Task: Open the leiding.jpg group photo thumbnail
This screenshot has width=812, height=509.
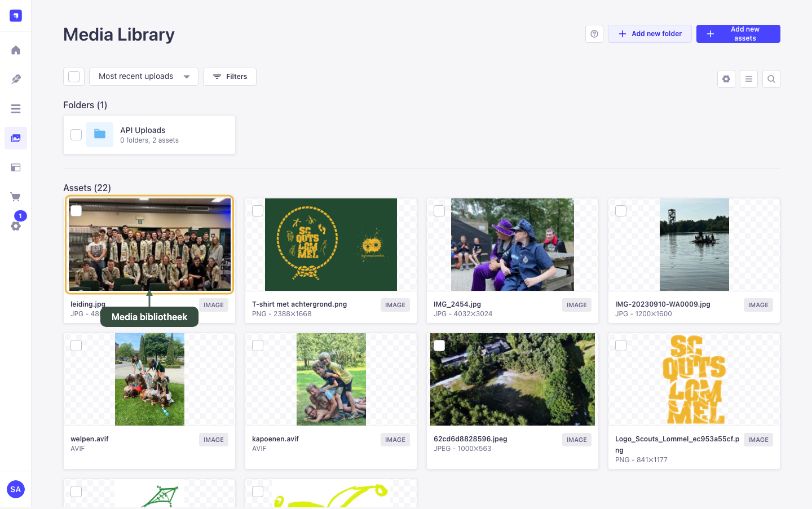Action: pos(149,245)
